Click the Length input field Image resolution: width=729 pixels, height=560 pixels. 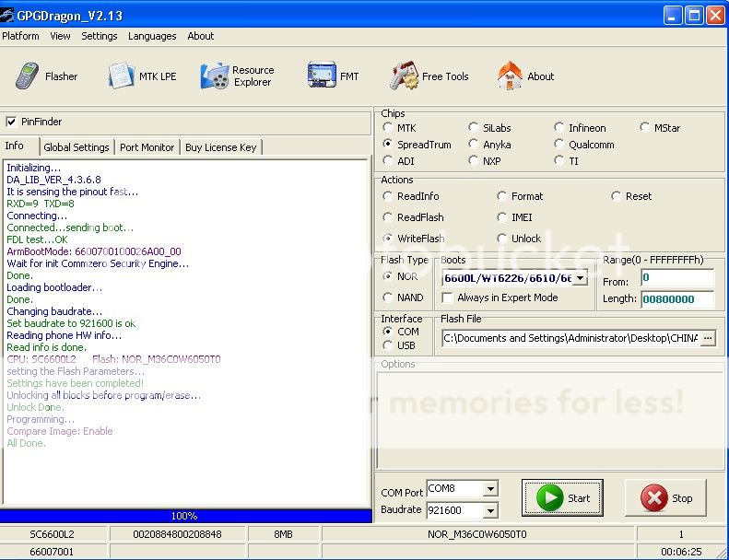[676, 299]
